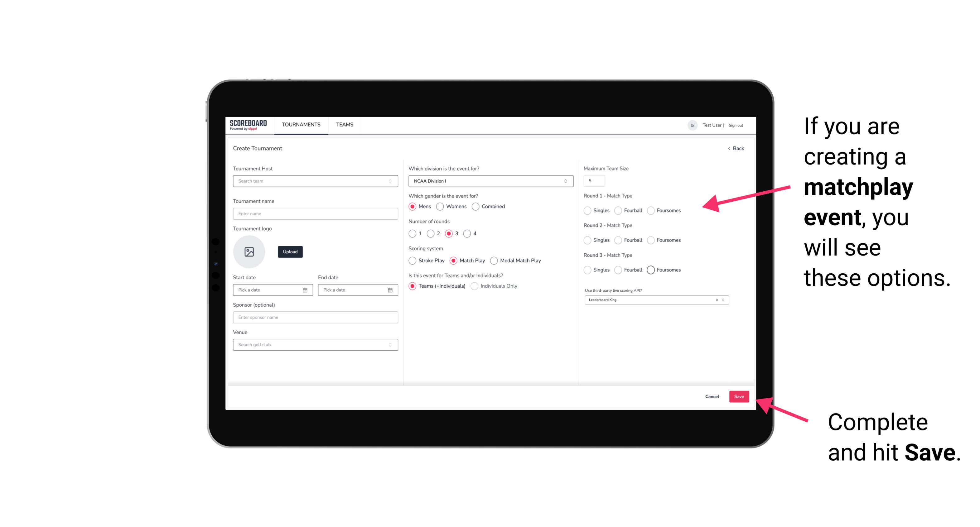
Task: Click the Back navigation icon
Action: [727, 148]
